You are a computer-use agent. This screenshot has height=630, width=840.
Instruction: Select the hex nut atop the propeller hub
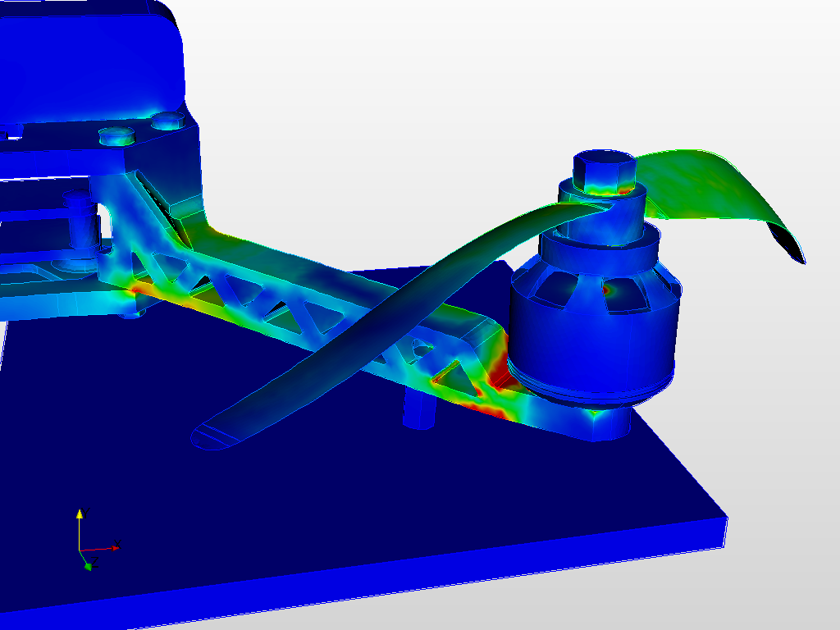tap(604, 171)
